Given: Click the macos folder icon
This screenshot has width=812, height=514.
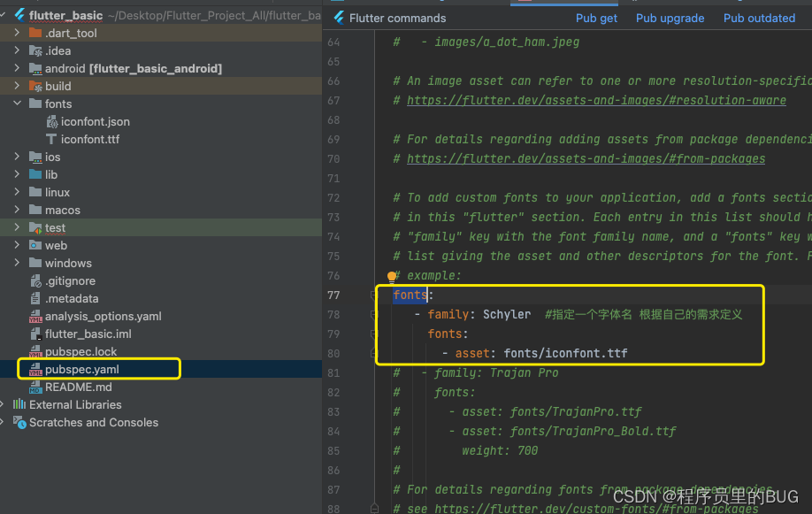Looking at the screenshot, I should 35,210.
